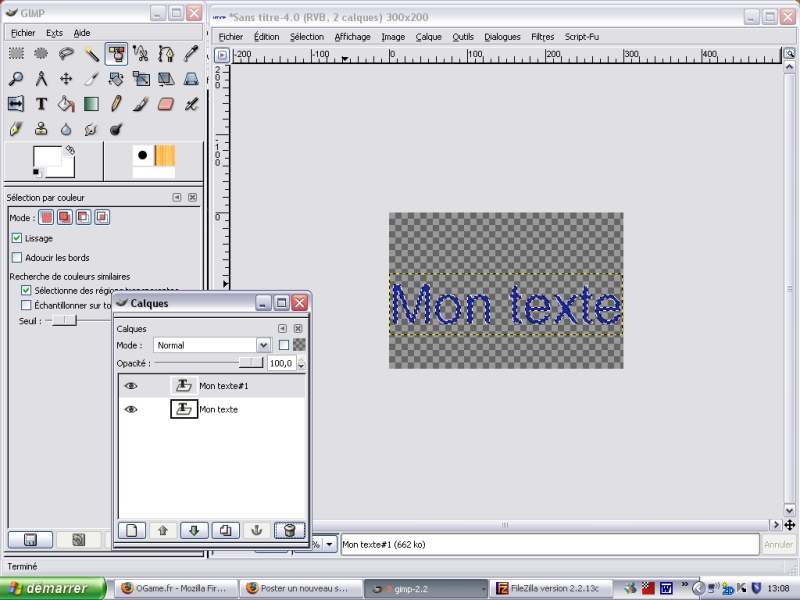
Task: Lower the layer with down arrow button
Action: coord(194,531)
